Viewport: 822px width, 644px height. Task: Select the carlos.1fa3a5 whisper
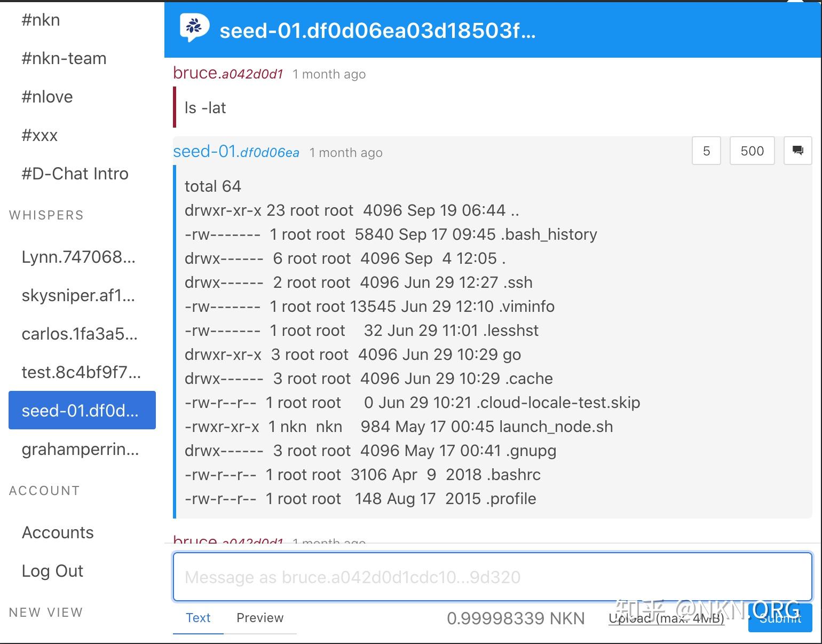tap(80, 334)
